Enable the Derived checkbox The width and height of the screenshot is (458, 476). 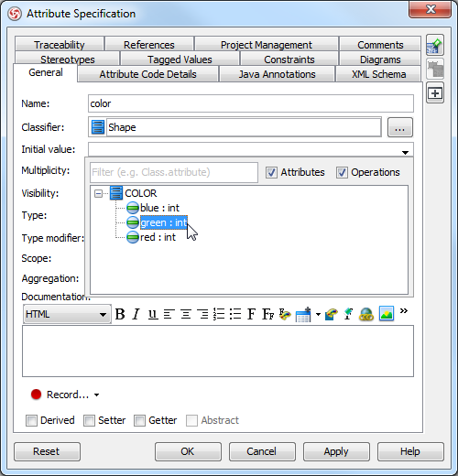click(x=31, y=420)
